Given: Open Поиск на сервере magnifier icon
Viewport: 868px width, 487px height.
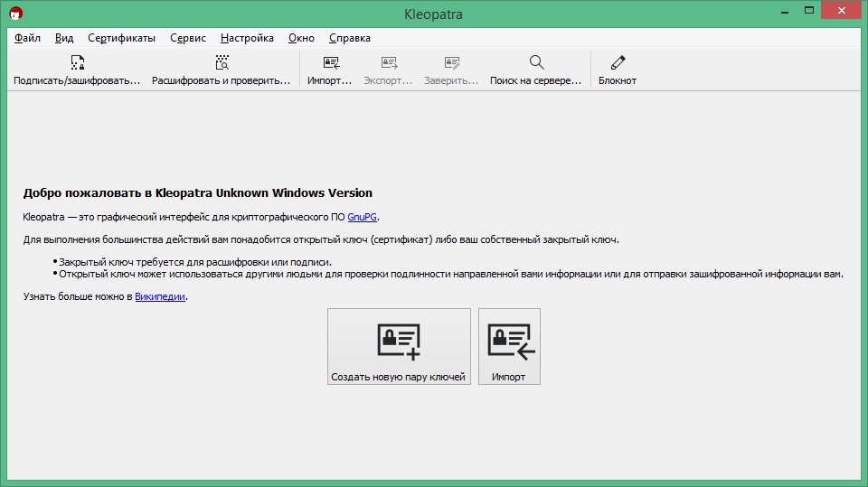Looking at the screenshot, I should point(536,62).
